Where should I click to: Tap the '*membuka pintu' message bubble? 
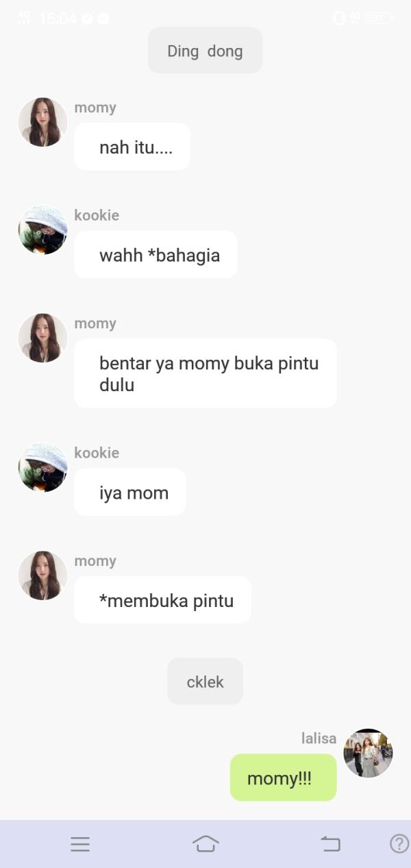click(x=162, y=600)
